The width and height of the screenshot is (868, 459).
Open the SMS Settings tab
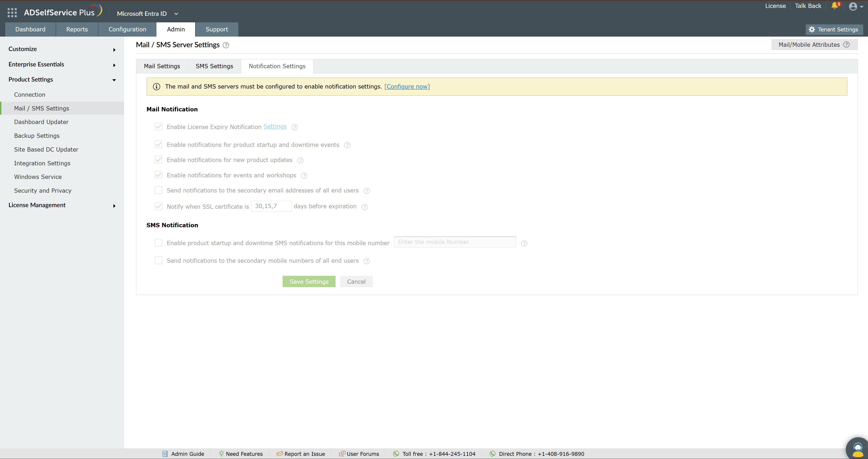point(214,66)
